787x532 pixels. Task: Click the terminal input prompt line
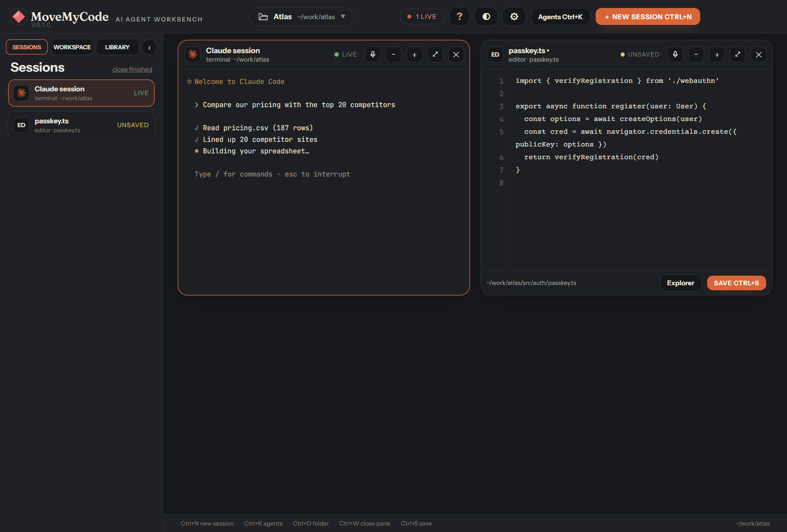pos(272,175)
